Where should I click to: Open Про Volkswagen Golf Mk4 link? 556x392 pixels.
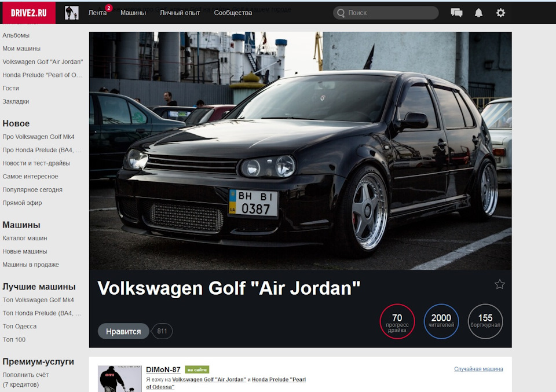(x=38, y=137)
